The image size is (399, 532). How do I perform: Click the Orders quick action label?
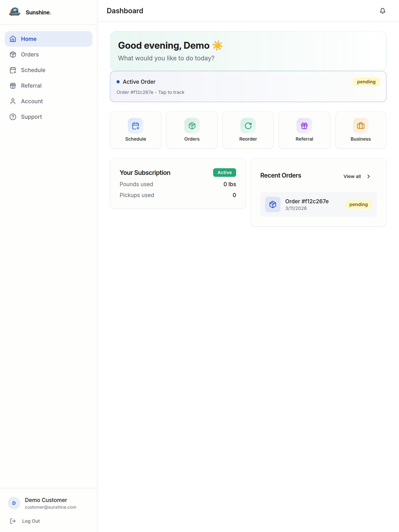192,139
